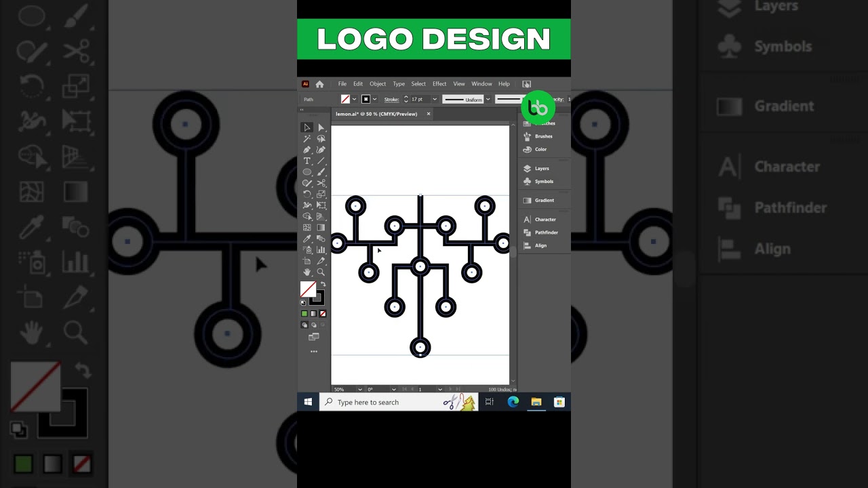Select the Gradient tool in toolbar
Viewport: 868px width, 488px height.
coord(321,227)
